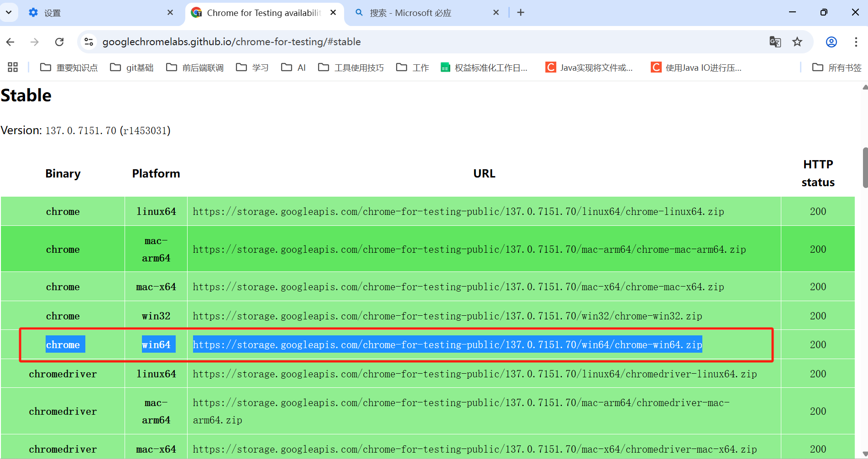Switch to the 设置 tab
868x459 pixels.
point(52,13)
